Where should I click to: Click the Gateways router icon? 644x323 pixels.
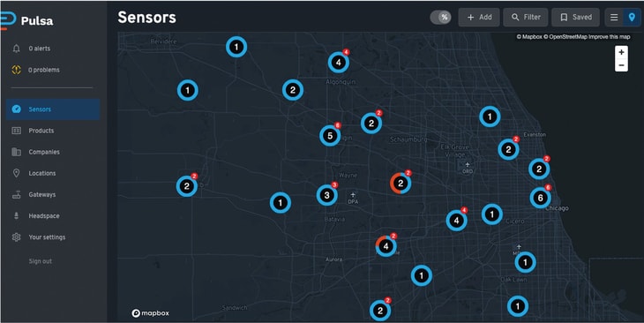click(x=17, y=195)
